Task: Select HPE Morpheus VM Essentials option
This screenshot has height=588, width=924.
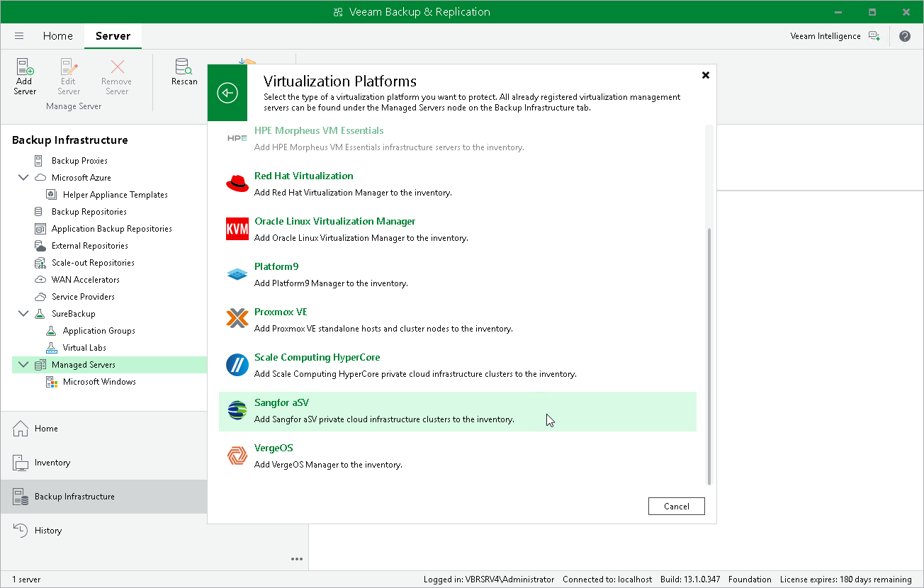Action: point(458,140)
